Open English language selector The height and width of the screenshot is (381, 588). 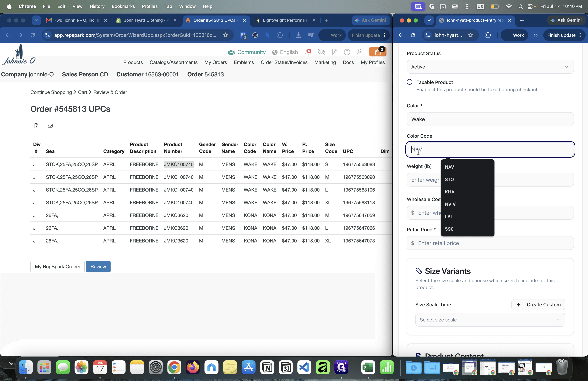[x=285, y=52]
